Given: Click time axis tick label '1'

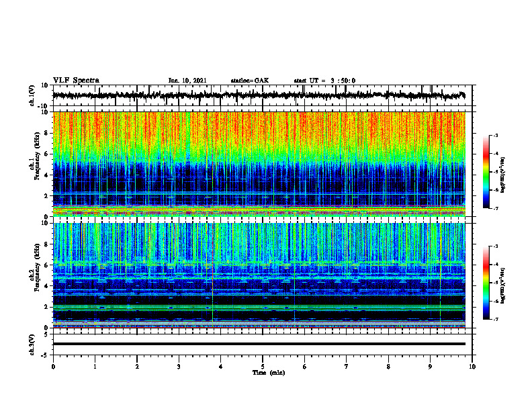Looking at the screenshot, I should click(x=95, y=367).
